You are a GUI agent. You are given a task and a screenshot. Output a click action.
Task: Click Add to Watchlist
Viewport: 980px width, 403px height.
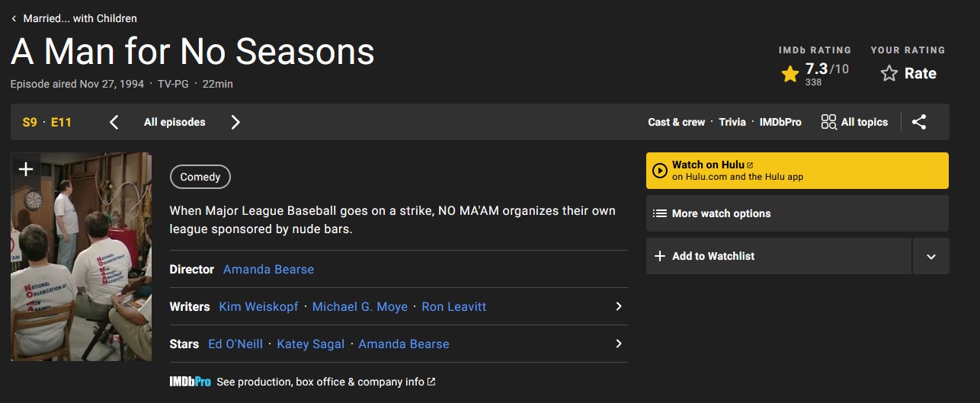coord(779,256)
